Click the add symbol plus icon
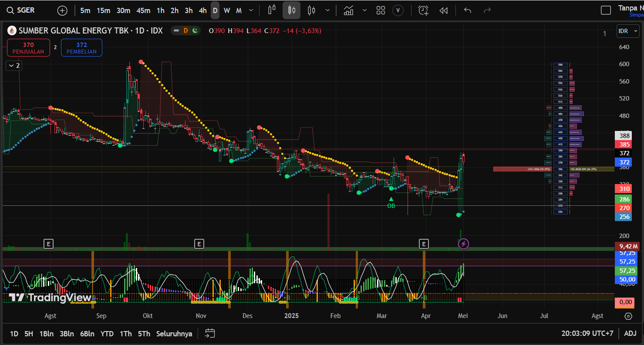 (x=62, y=10)
